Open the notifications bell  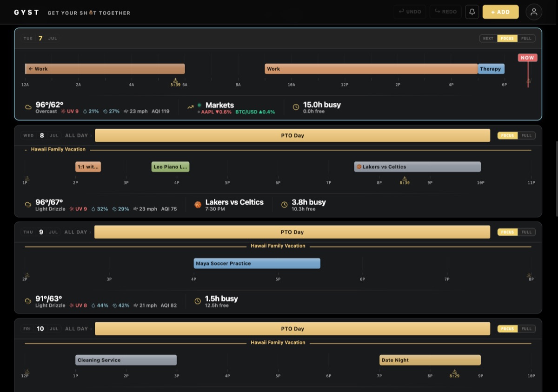pos(472,12)
